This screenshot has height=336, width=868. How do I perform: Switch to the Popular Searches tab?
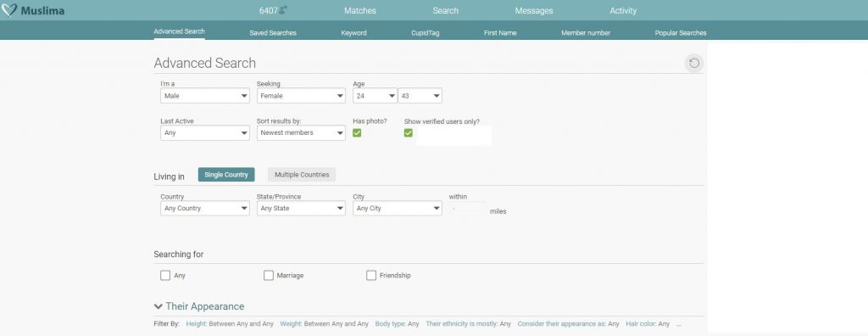(x=681, y=33)
